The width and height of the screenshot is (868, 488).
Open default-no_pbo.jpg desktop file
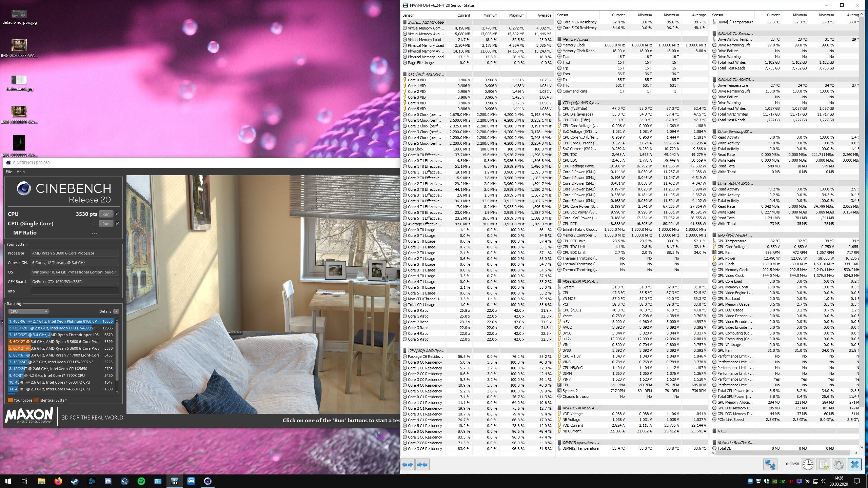(19, 16)
